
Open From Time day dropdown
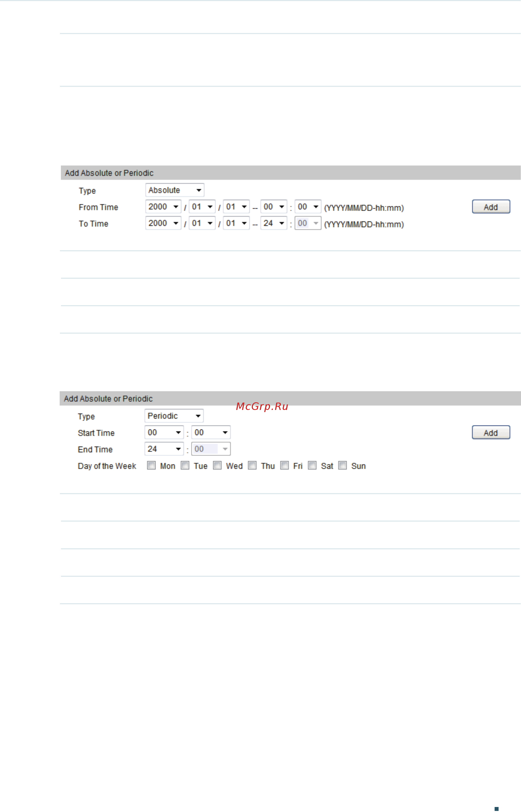point(236,207)
